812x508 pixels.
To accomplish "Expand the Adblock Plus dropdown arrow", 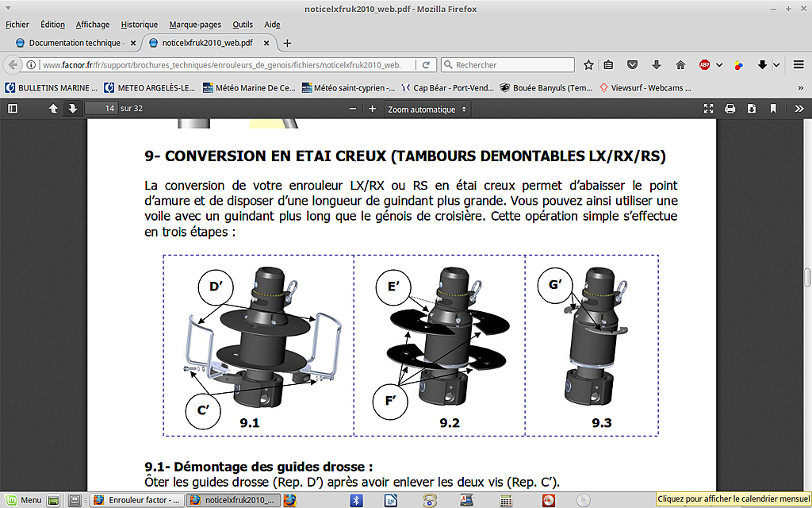I will point(718,65).
